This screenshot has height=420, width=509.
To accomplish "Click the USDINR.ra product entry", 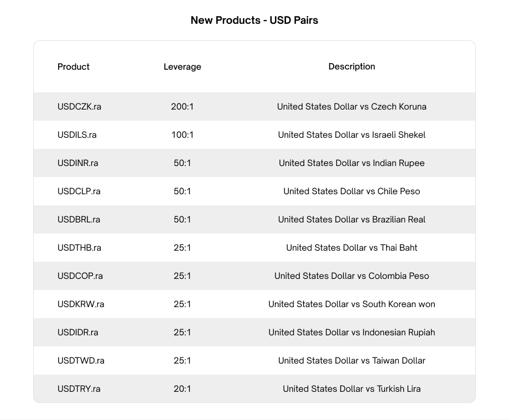I will point(77,163).
